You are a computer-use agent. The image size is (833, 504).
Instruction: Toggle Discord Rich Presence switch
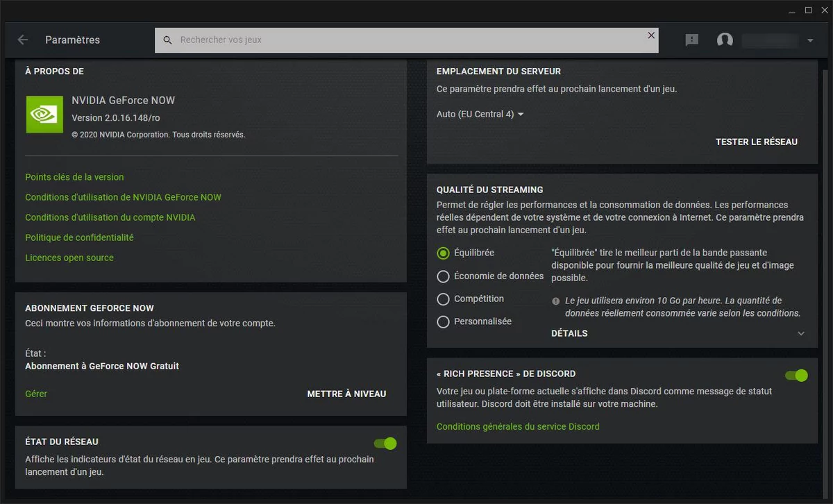(797, 376)
